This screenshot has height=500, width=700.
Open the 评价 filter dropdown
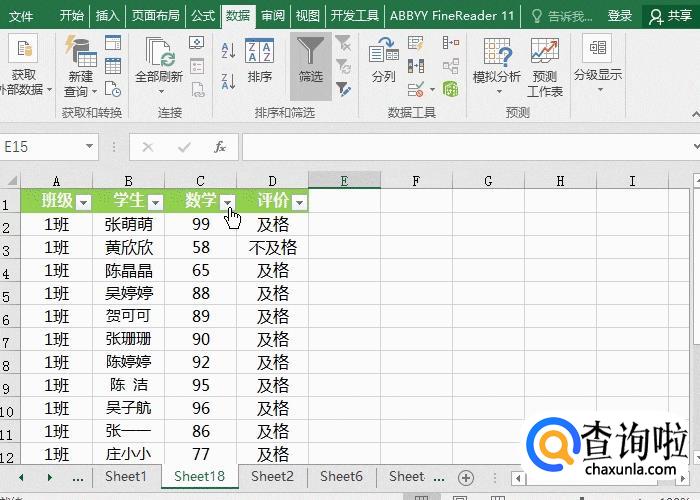(x=300, y=203)
